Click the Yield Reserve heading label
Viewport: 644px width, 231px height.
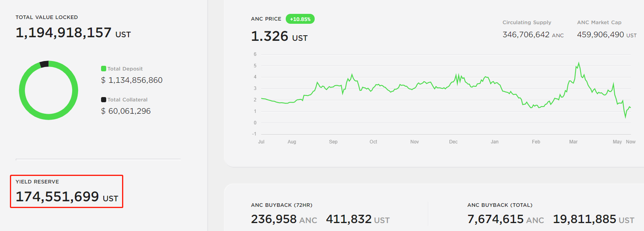(x=37, y=182)
